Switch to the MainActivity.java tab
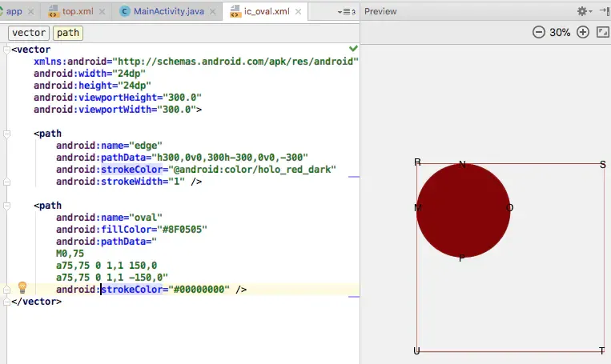 coord(168,11)
